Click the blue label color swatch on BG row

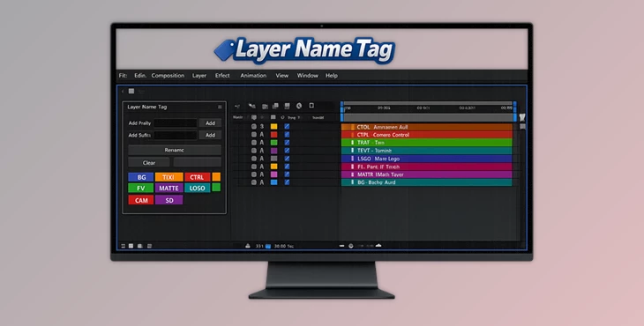273,182
